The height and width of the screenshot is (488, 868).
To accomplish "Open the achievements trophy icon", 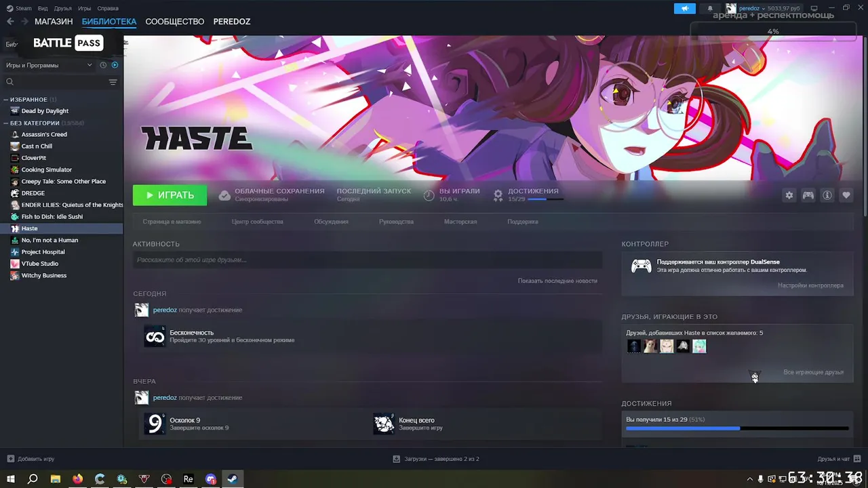I will (x=498, y=195).
